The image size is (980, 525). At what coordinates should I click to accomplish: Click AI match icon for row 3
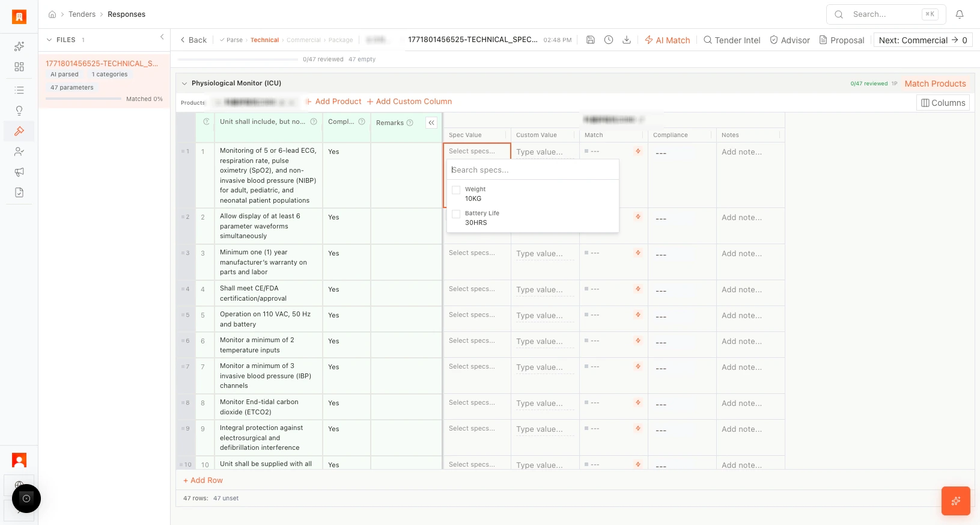tap(638, 253)
